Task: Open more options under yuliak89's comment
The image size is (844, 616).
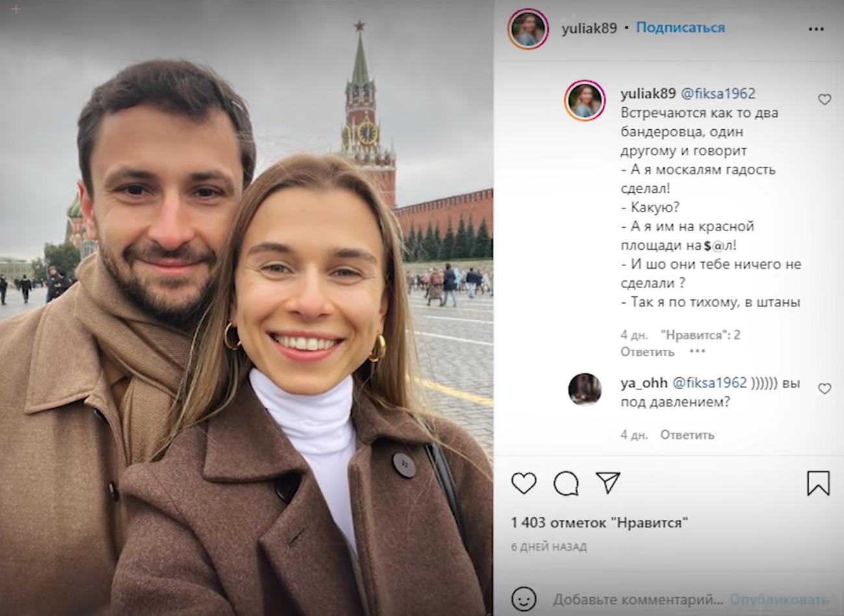Action: 697,351
